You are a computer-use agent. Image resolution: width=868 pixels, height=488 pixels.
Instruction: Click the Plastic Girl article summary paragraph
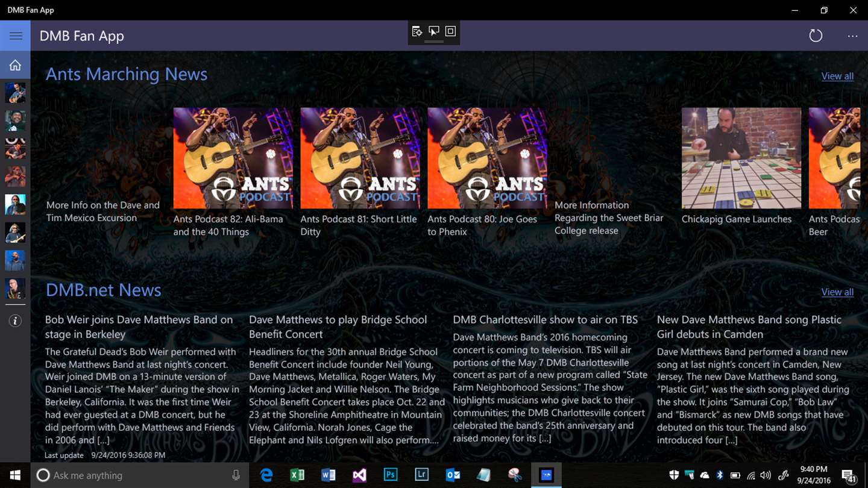tap(753, 396)
